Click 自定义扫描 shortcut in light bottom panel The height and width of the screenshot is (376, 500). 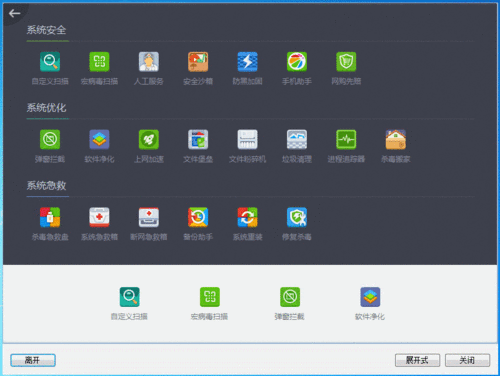pyautogui.click(x=130, y=297)
